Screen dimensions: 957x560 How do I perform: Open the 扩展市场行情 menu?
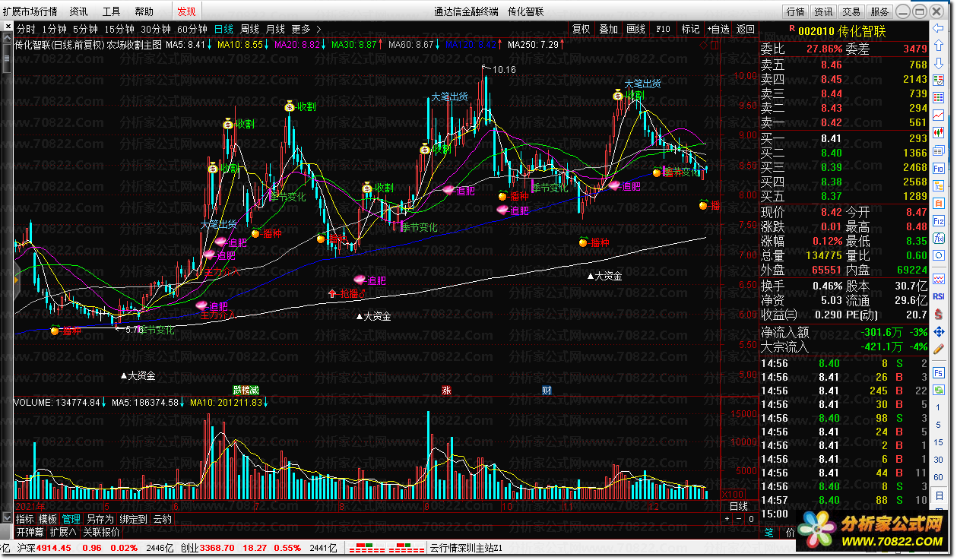(x=30, y=11)
